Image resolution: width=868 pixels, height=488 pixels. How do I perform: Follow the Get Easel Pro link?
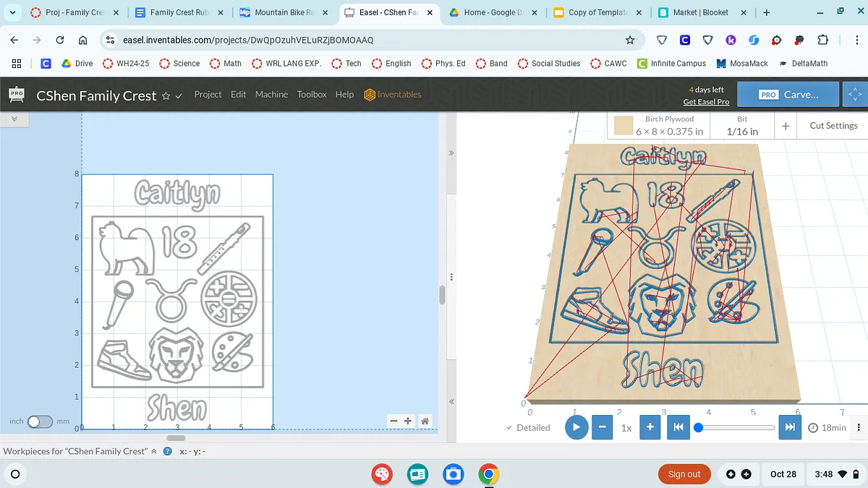(x=706, y=102)
